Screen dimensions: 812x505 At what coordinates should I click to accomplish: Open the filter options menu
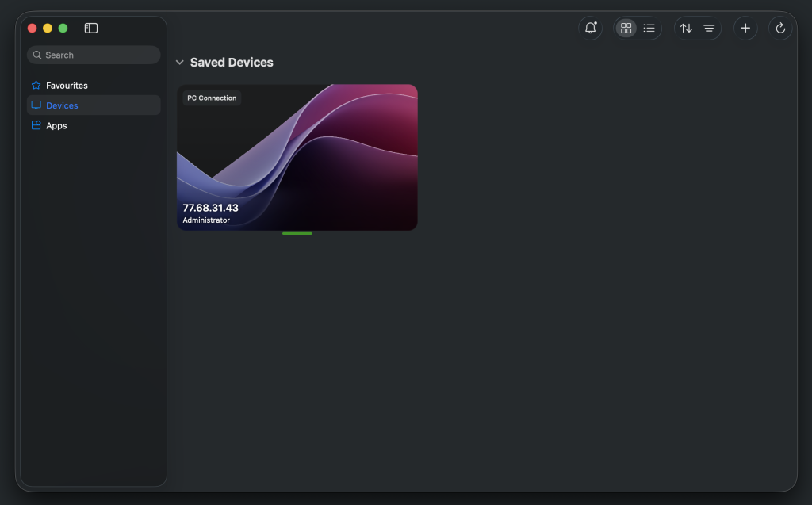pyautogui.click(x=709, y=28)
